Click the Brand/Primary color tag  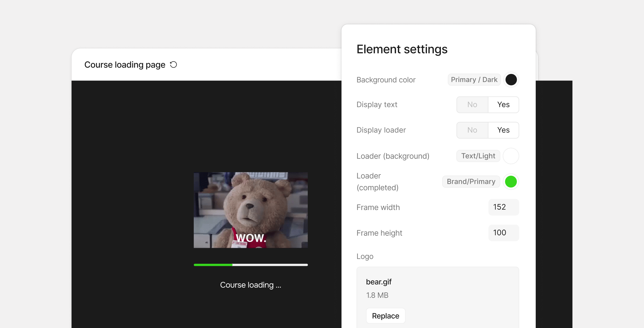pyautogui.click(x=471, y=181)
